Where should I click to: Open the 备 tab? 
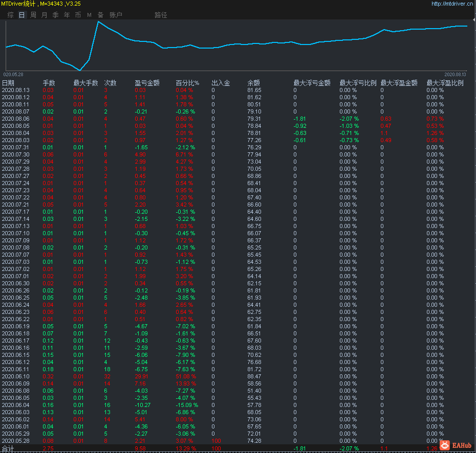(100, 15)
